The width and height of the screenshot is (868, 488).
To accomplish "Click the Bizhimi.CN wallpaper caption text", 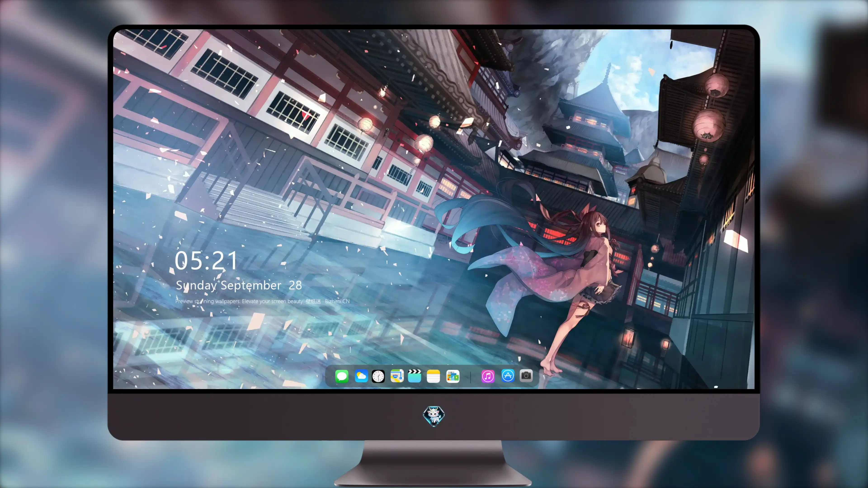I will (x=262, y=301).
